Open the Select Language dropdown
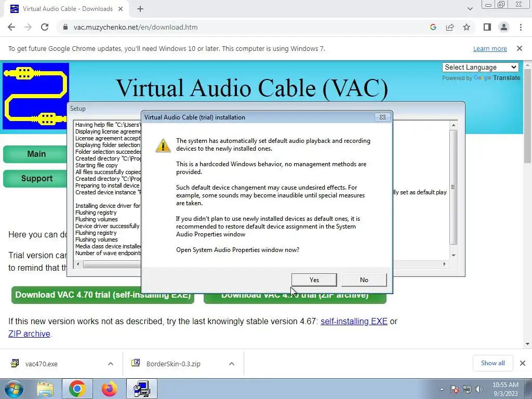This screenshot has height=399, width=532. pos(481,67)
